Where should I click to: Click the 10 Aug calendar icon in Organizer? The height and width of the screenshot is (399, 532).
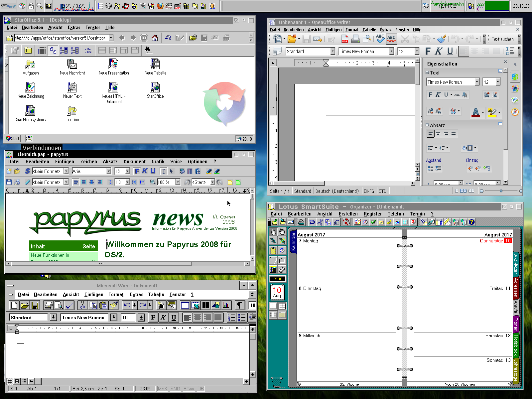277,292
